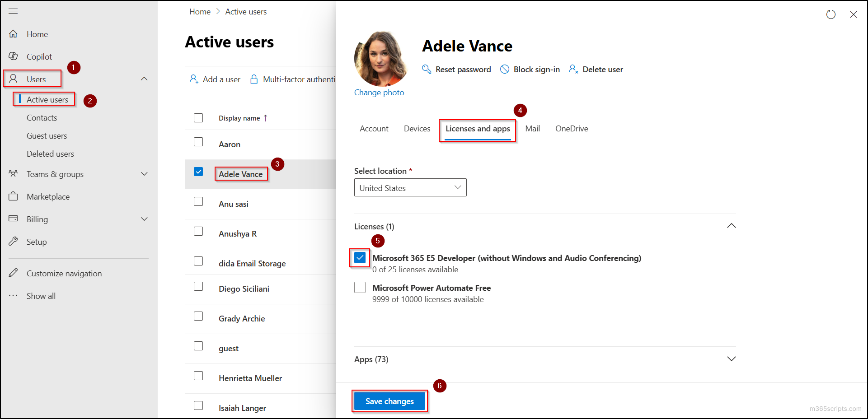Open user Anushya R

pyautogui.click(x=238, y=233)
